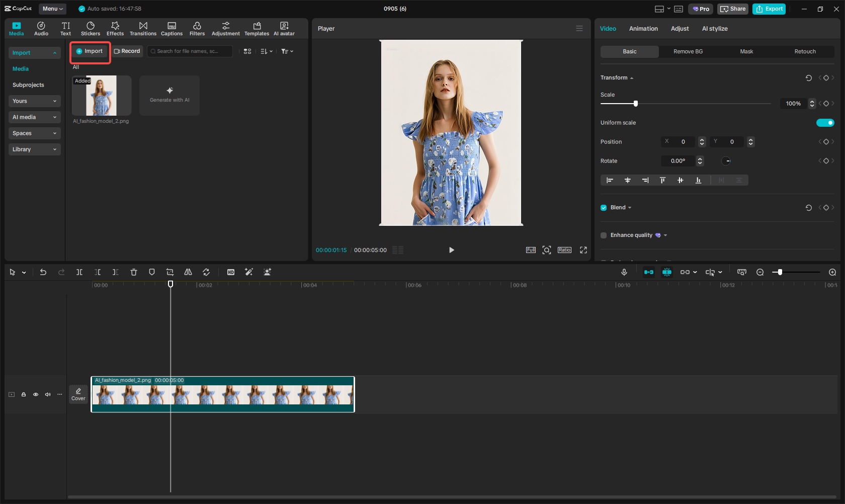
Task: Click the split clip tool icon
Action: [79, 272]
